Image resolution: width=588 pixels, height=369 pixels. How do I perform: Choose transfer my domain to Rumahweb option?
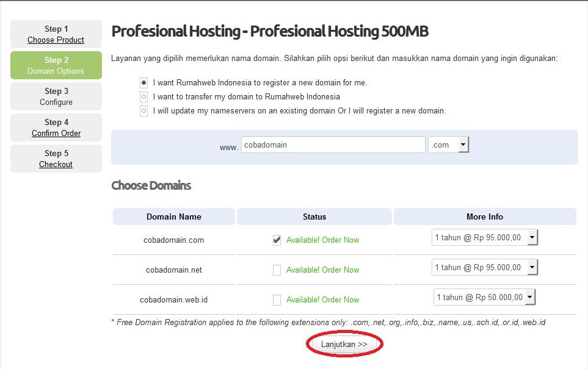coord(143,97)
